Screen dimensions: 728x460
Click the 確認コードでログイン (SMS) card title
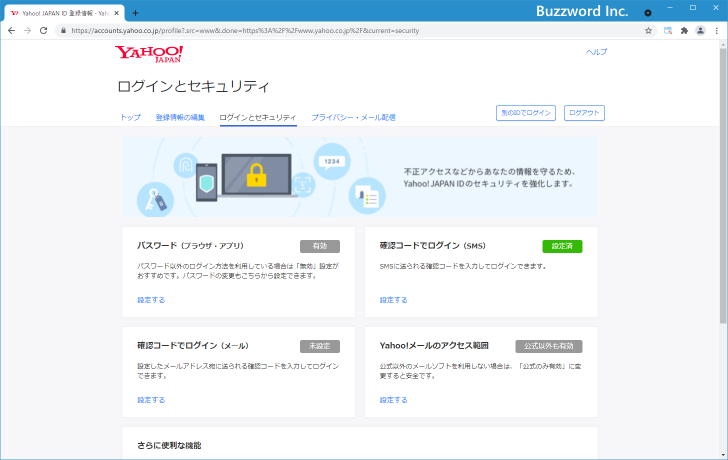[x=433, y=246]
